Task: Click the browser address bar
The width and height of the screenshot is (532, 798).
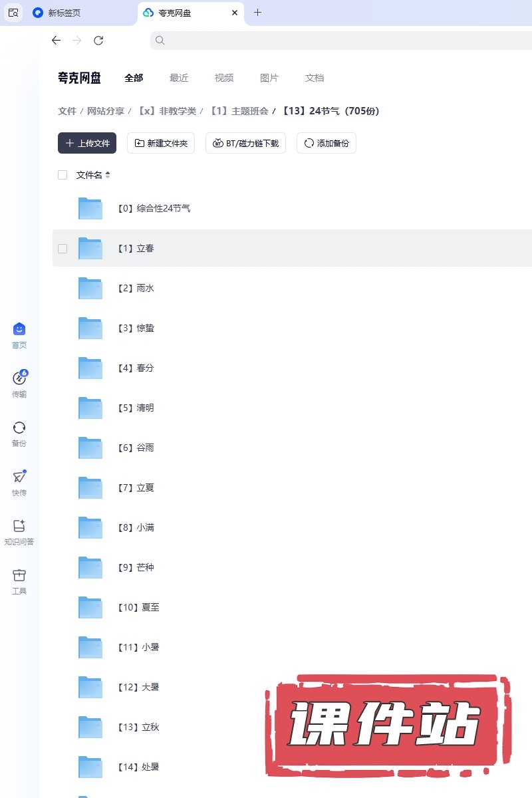Action: [332, 41]
